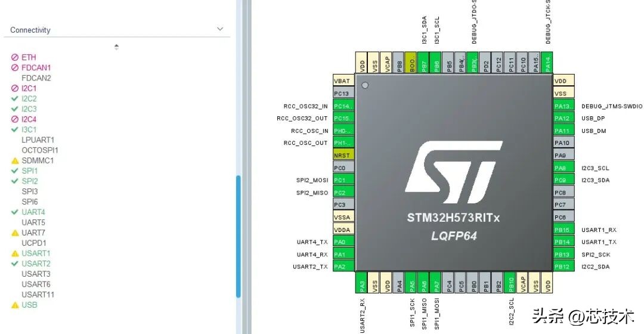The height and width of the screenshot is (334, 644).
Task: Open I3C1 configuration
Action: 29,129
